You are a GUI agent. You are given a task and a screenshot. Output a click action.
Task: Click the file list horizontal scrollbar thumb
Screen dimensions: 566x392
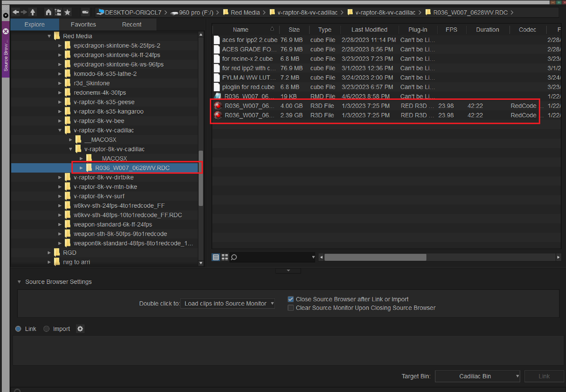[375, 257]
